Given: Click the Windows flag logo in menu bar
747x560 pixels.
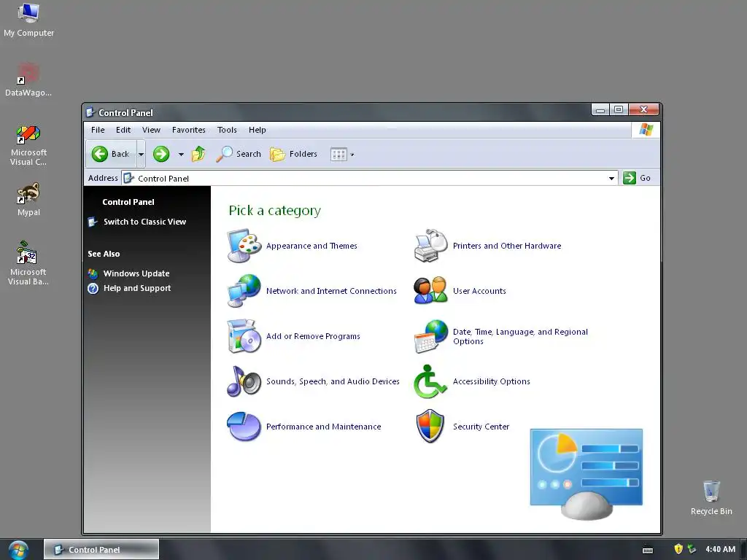Looking at the screenshot, I should coord(646,130).
